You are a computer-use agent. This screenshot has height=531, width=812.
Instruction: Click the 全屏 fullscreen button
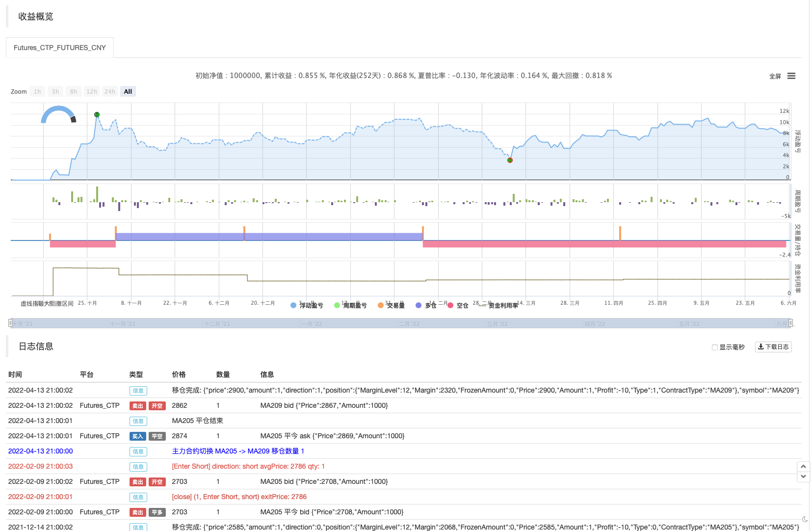775,76
